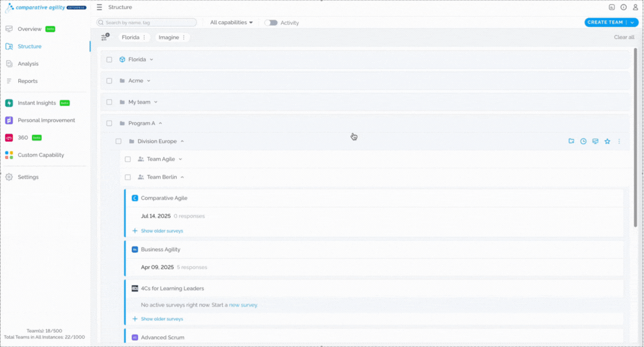Image resolution: width=644 pixels, height=347 pixels.
Task: Expand the Acme folder chevron
Action: click(x=149, y=81)
